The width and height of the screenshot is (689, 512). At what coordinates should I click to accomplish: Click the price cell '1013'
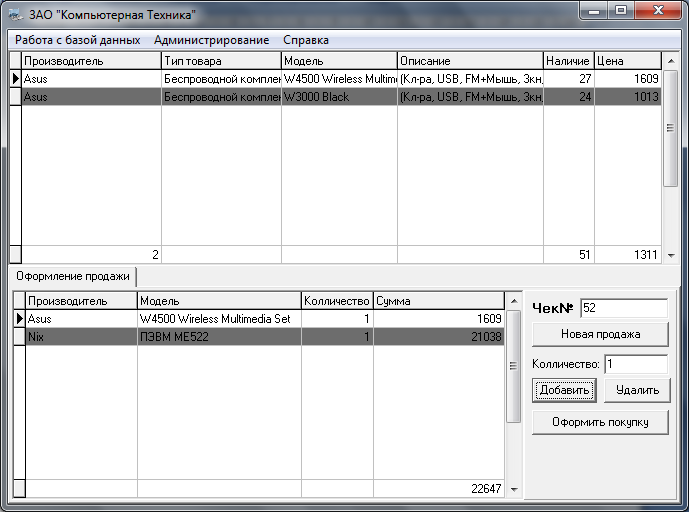627,97
